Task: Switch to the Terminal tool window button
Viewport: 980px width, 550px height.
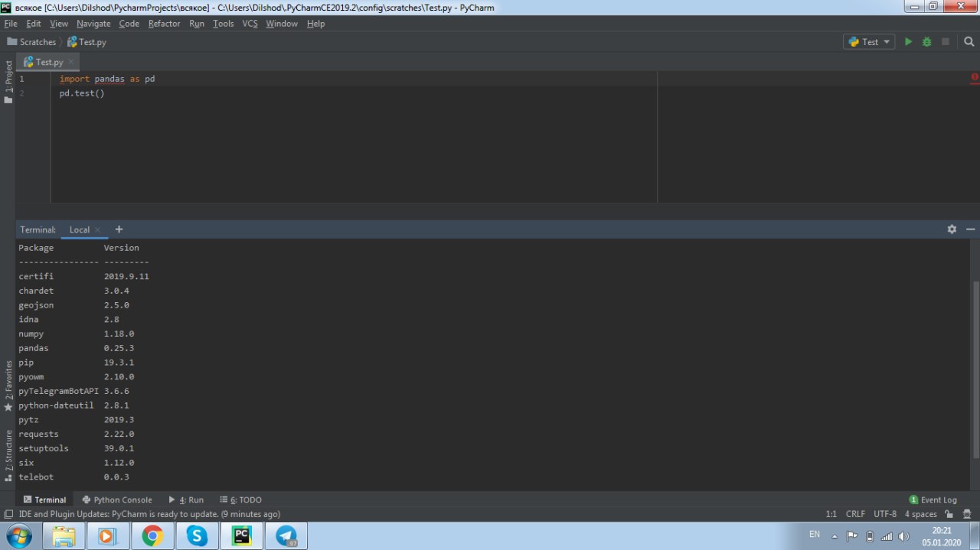Action: (44, 500)
